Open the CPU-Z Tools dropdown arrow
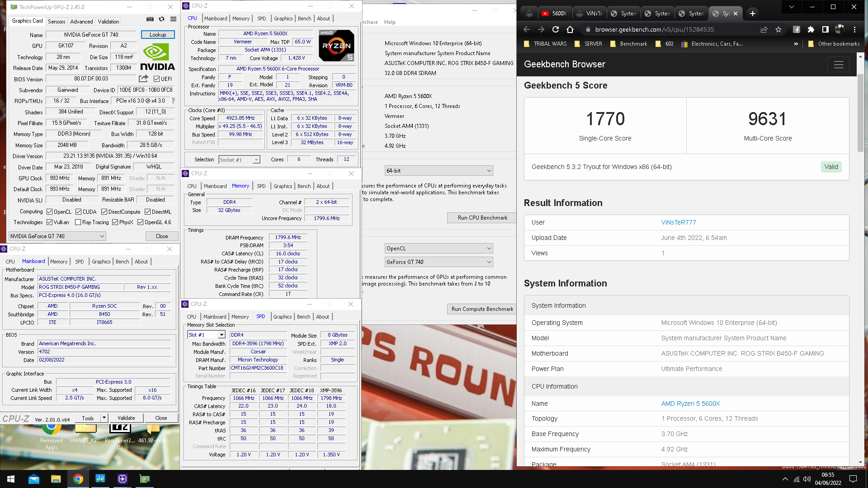 (x=104, y=418)
